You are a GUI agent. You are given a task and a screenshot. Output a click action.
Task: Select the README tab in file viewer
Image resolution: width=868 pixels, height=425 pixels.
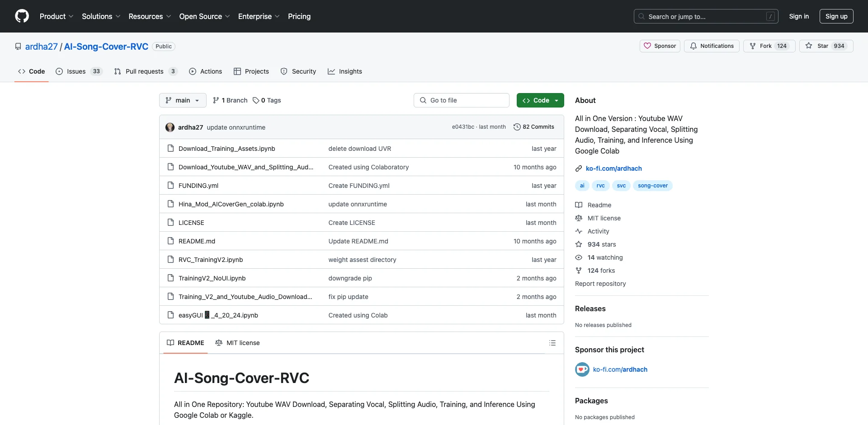tap(185, 343)
